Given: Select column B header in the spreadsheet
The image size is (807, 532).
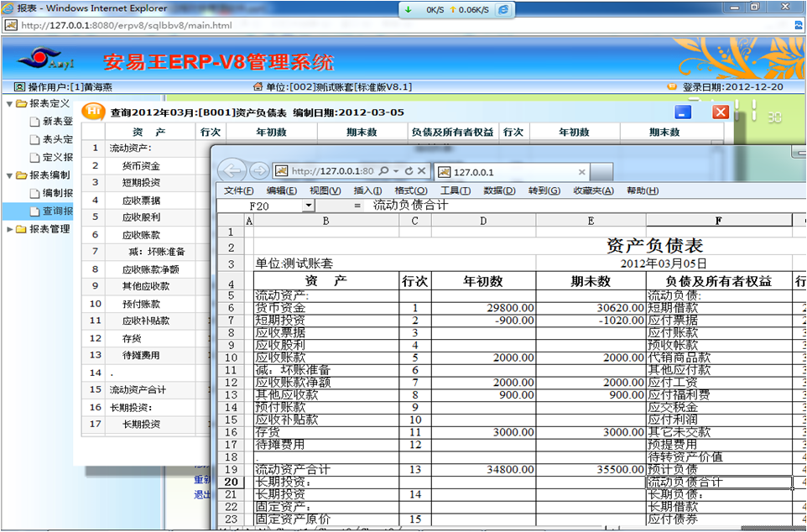Looking at the screenshot, I should [x=326, y=221].
